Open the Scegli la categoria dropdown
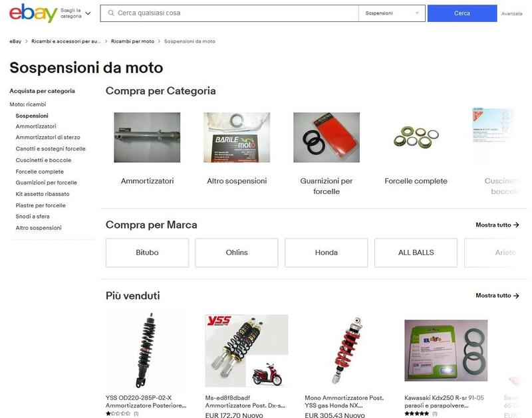 coord(76,13)
